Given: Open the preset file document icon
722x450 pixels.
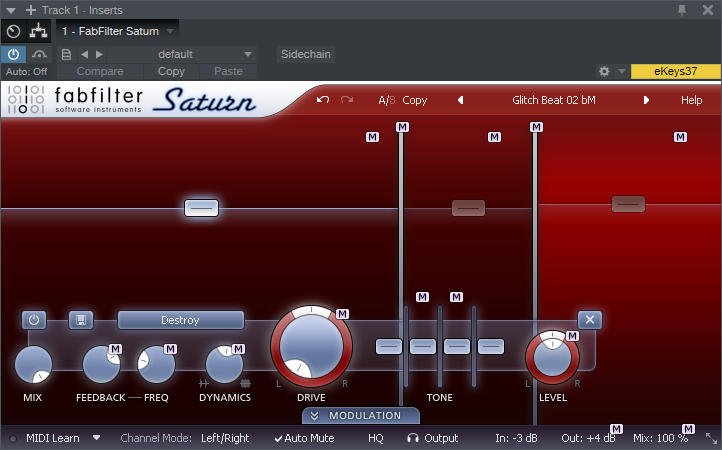Looking at the screenshot, I should 66,54.
